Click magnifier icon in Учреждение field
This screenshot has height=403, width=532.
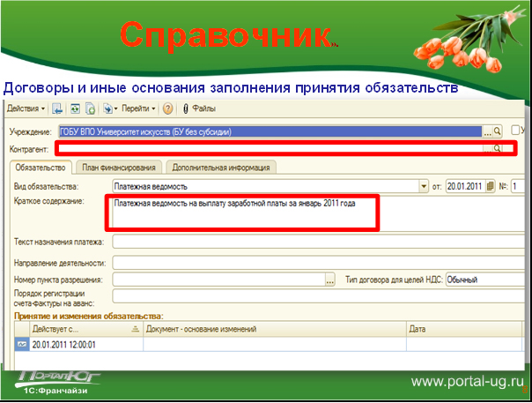click(x=498, y=132)
